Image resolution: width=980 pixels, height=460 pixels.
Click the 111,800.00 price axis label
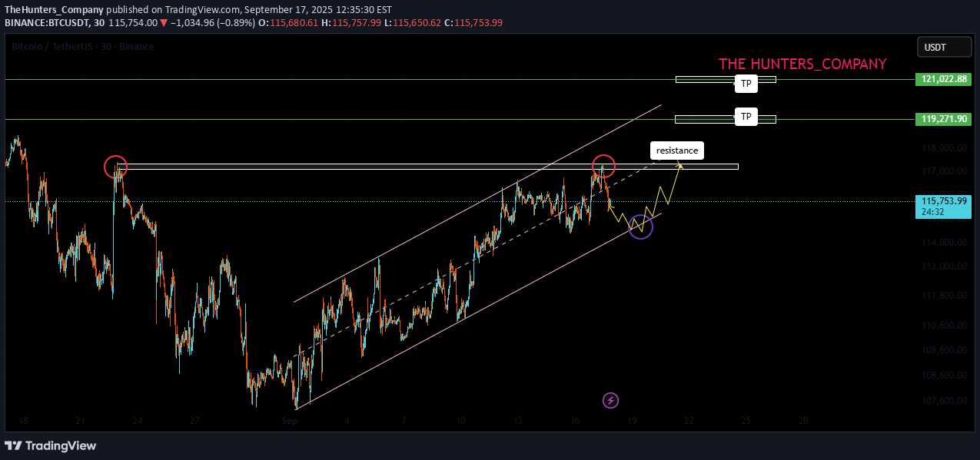click(x=944, y=296)
